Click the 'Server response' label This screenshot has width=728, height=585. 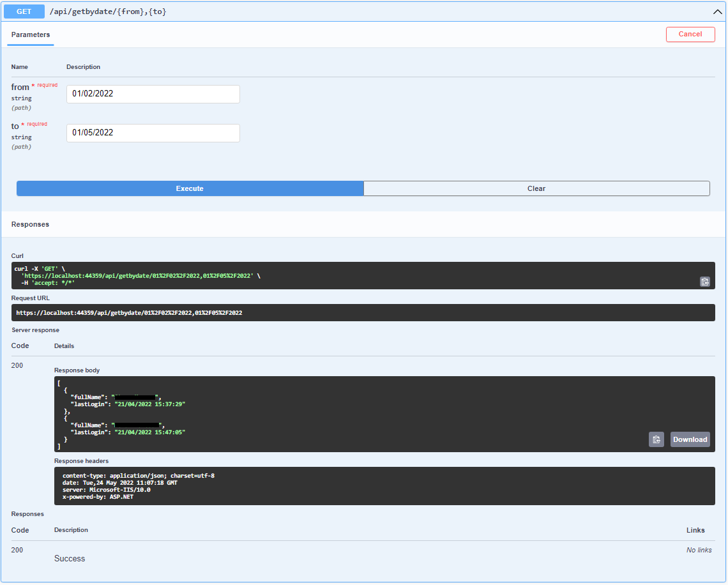[35, 330]
